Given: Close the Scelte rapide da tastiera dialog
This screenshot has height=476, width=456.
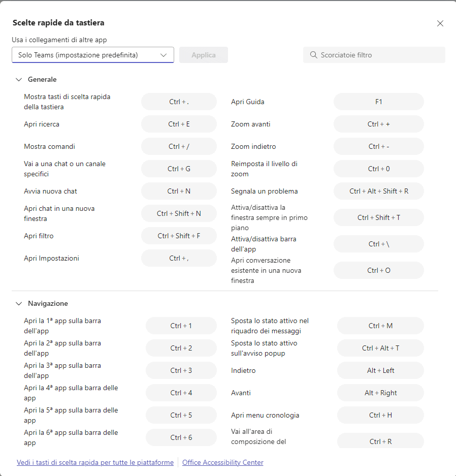Looking at the screenshot, I should pos(440,23).
